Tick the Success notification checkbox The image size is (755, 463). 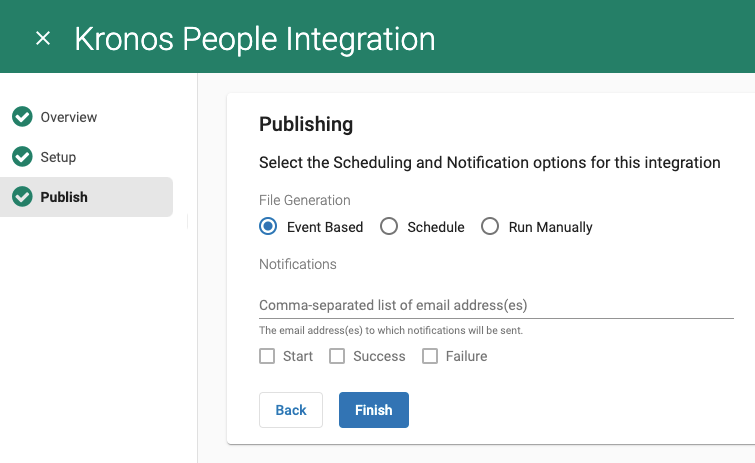pos(337,356)
